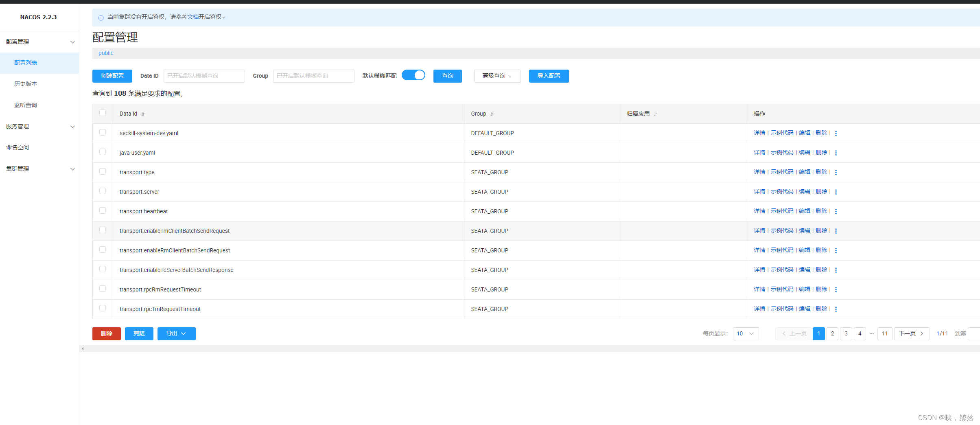Open more actions for transport.heartbeat row
The height and width of the screenshot is (425, 980).
(x=836, y=211)
